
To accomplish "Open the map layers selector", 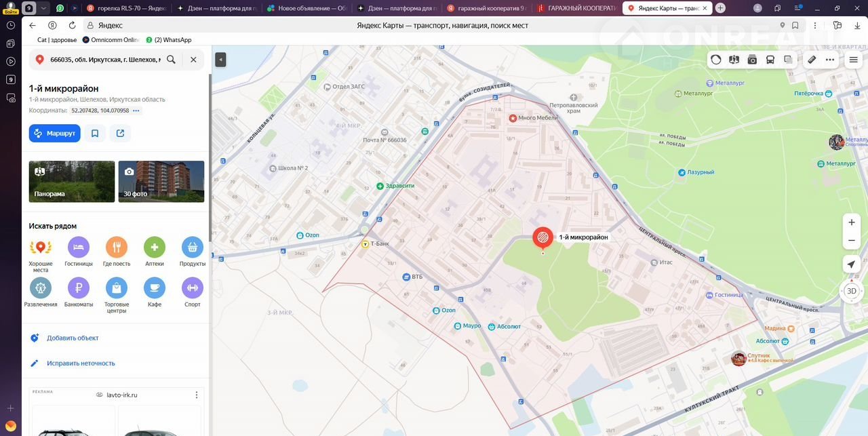I will point(788,60).
